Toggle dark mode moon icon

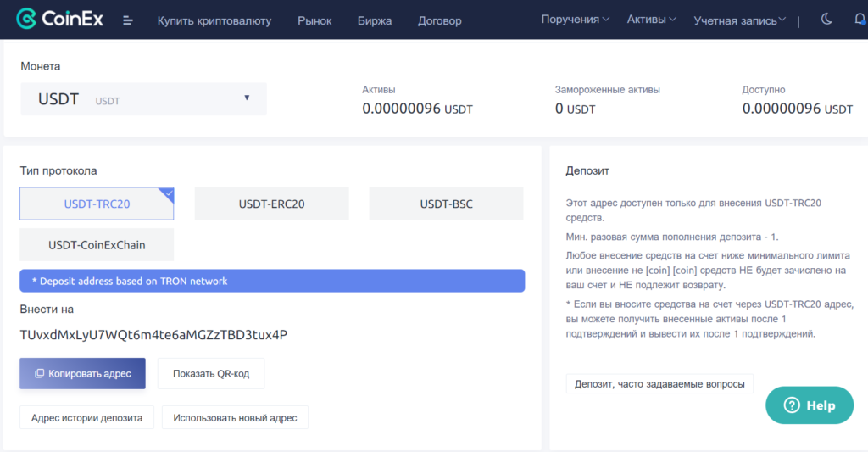(x=826, y=19)
